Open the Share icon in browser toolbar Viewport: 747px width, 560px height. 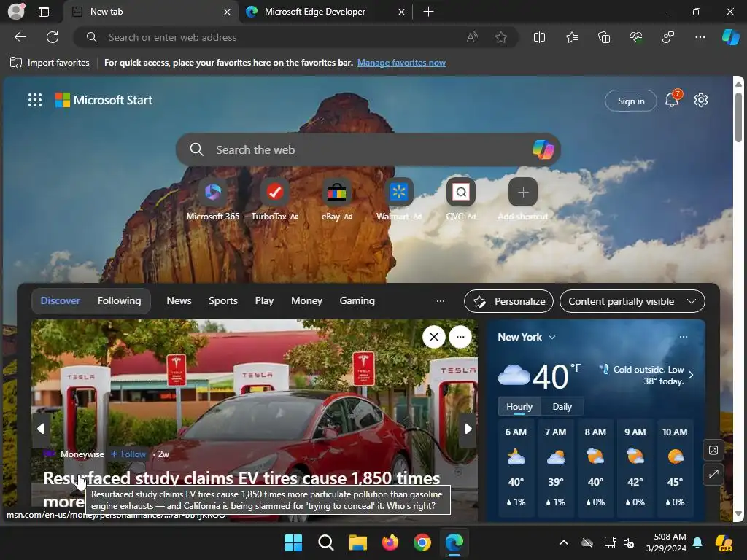pos(668,37)
